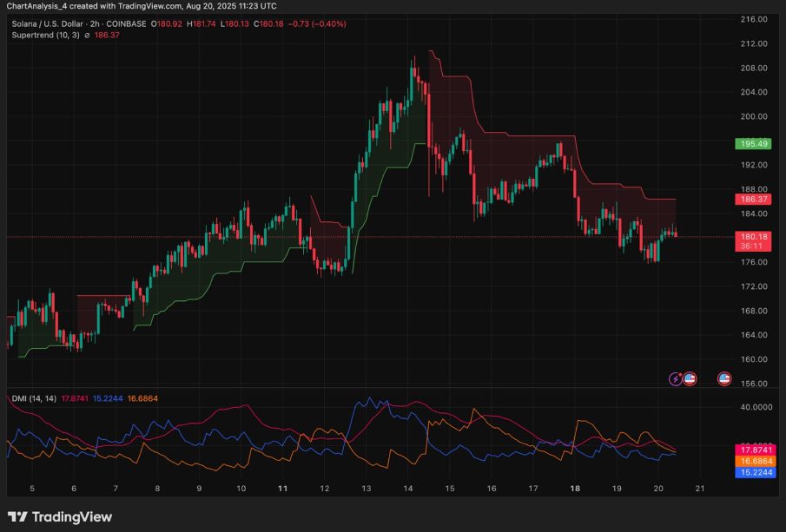Click the 2h interval in the chart legend
The image size is (786, 532).
tap(107, 23)
